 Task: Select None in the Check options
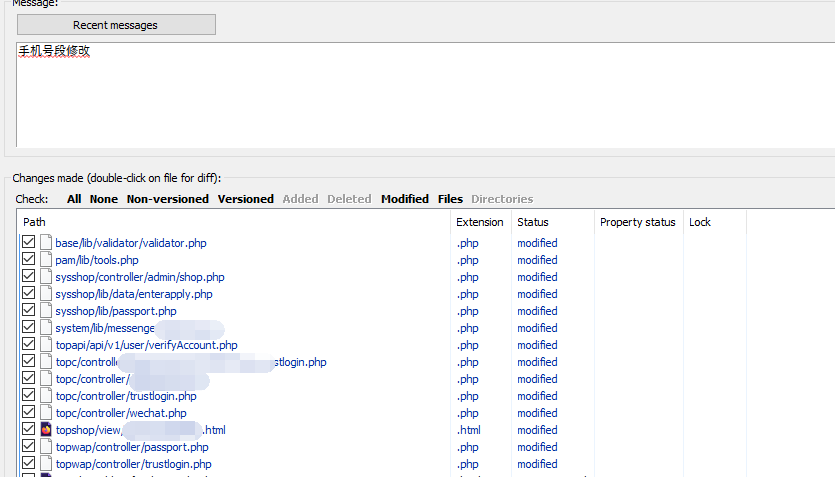[x=104, y=199]
